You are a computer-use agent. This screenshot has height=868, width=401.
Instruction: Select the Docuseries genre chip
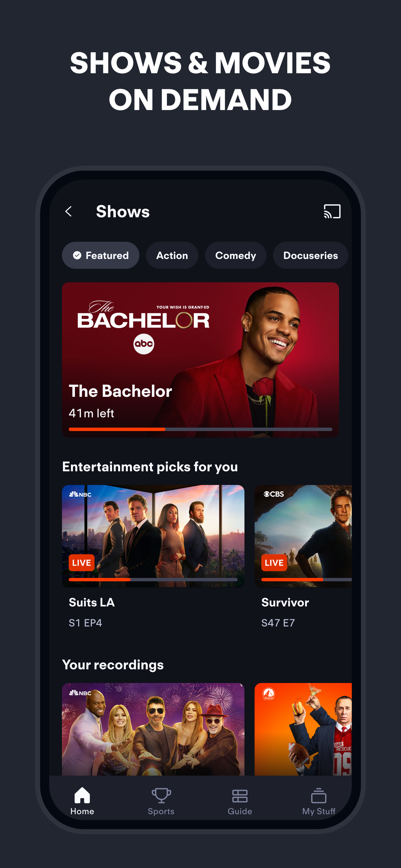tap(310, 255)
